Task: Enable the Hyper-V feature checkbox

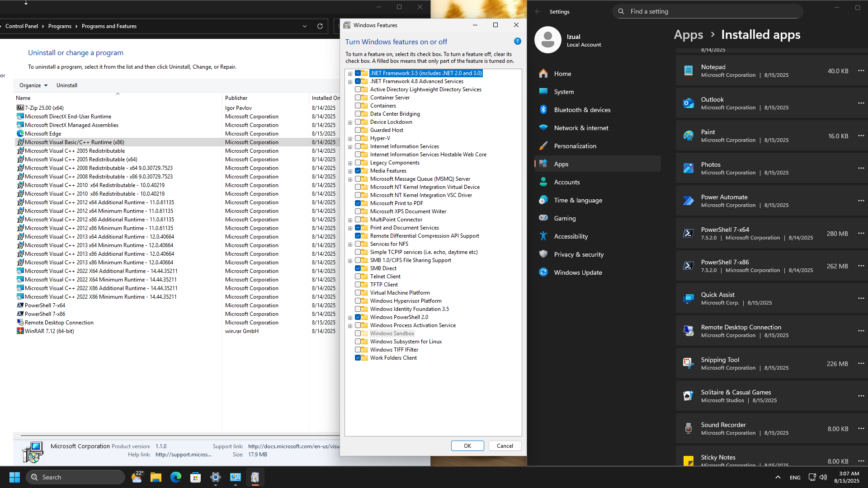Action: [x=358, y=138]
